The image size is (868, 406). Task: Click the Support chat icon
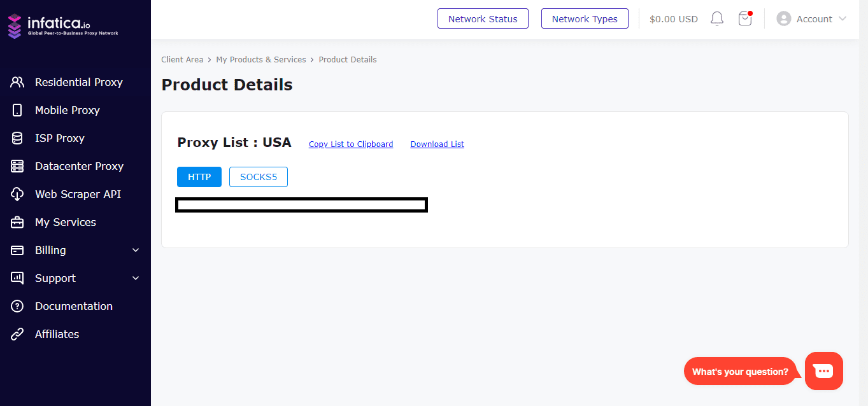17,278
